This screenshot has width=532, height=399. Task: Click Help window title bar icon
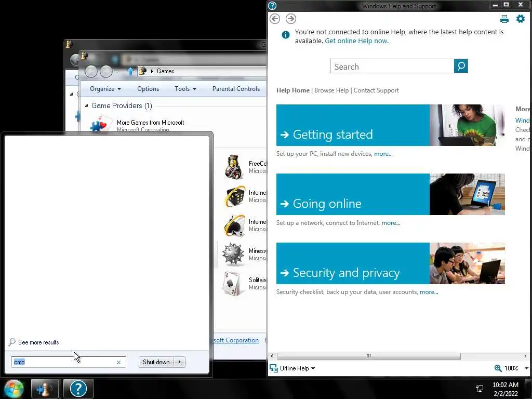coord(272,6)
